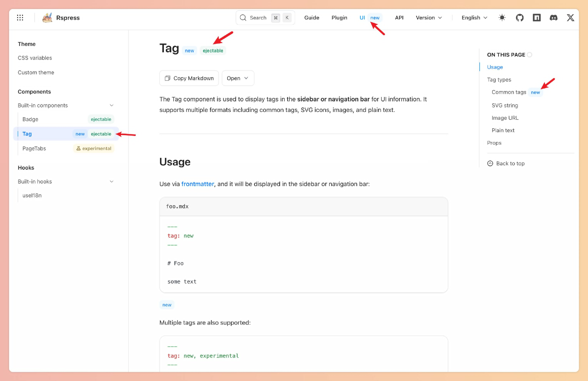Open the X (Twitter) icon
Viewport: 588px width, 381px height.
point(570,18)
